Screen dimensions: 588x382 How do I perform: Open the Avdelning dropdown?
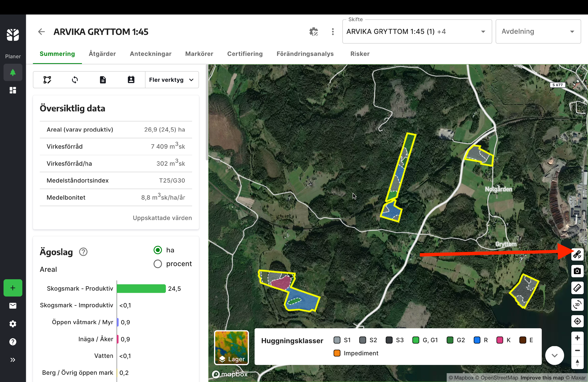[538, 32]
